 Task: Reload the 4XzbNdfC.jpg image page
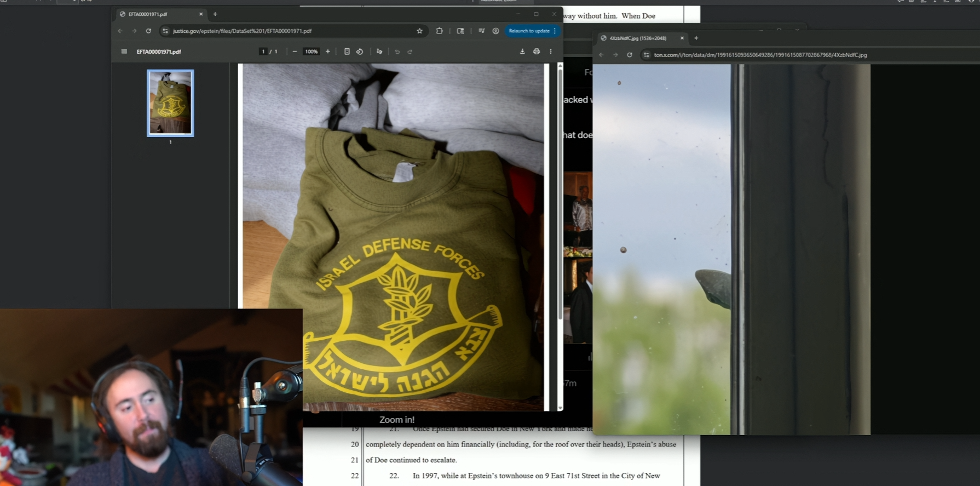[x=630, y=55]
